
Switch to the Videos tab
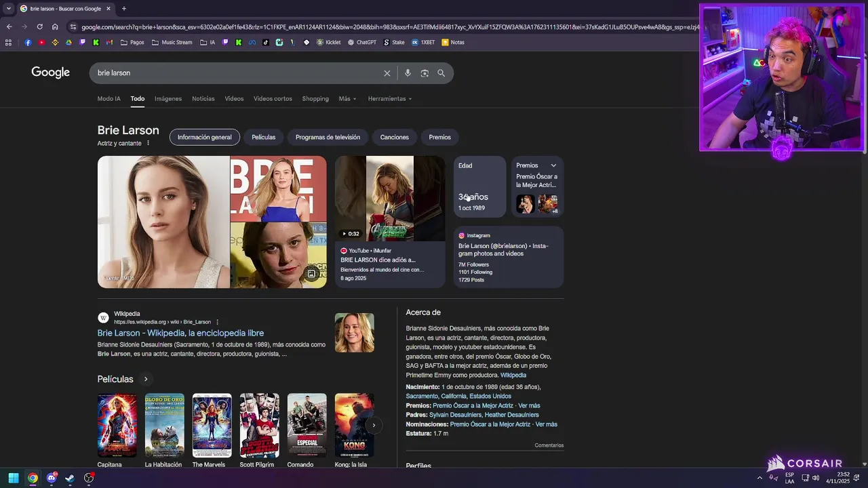click(x=234, y=99)
